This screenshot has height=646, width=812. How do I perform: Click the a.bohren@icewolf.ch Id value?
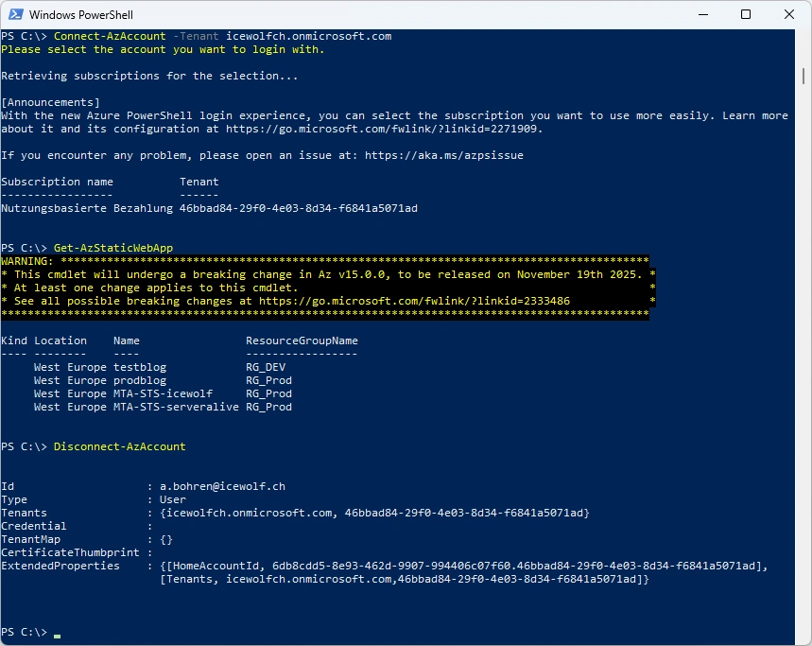pyautogui.click(x=222, y=486)
